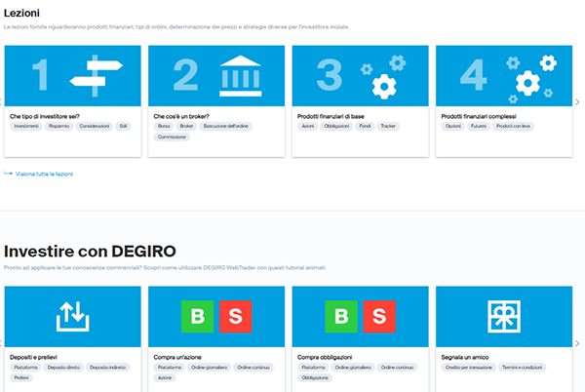Select Piattaforma tag under Compra obbligazioni
The image size is (585, 392).
(313, 368)
